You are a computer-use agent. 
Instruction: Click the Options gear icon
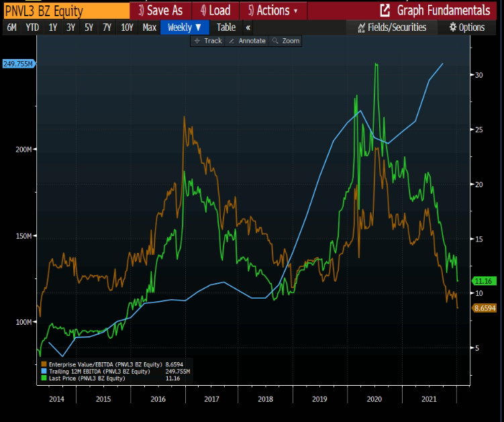tap(452, 28)
